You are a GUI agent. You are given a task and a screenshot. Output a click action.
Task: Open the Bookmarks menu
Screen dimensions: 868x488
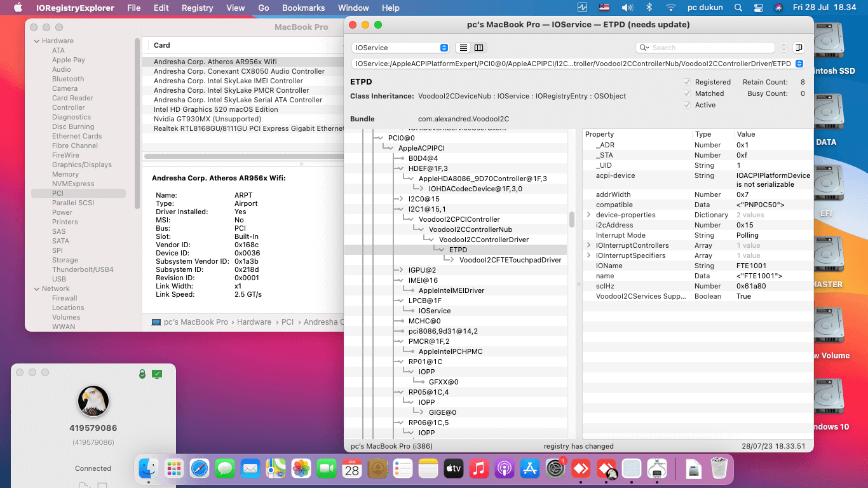pos(303,8)
